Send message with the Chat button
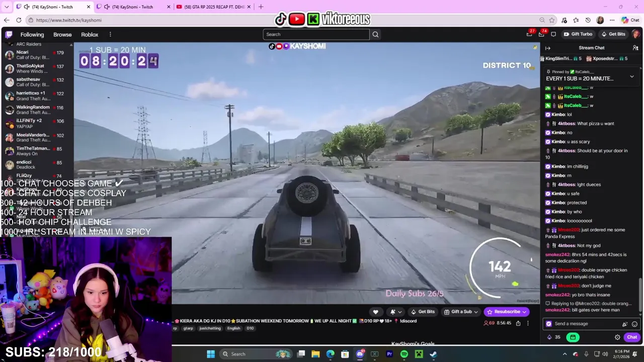 point(632,337)
